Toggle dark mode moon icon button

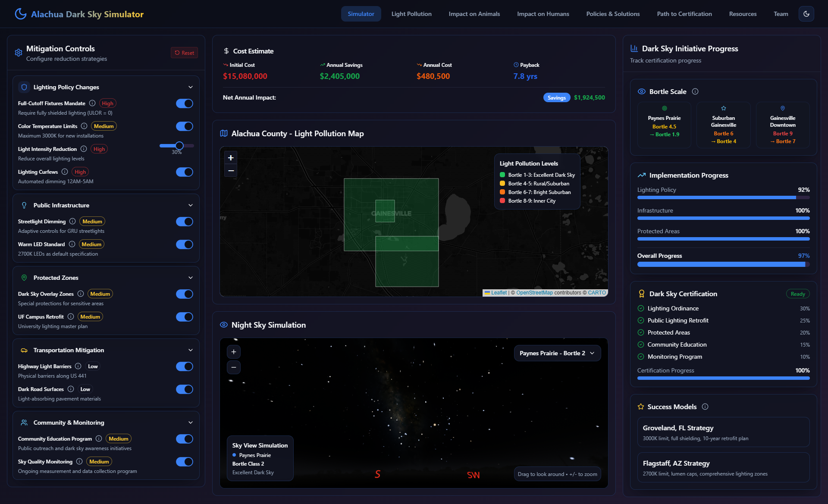pos(806,14)
